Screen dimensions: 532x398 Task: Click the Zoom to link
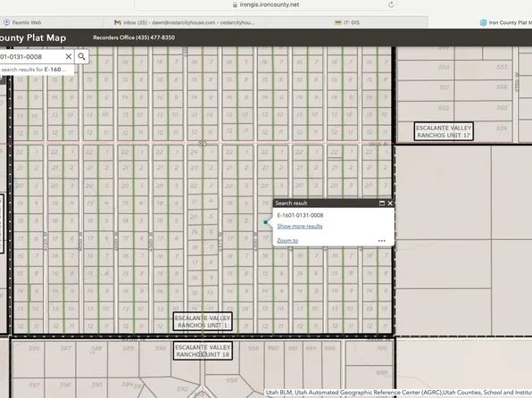[x=287, y=241]
